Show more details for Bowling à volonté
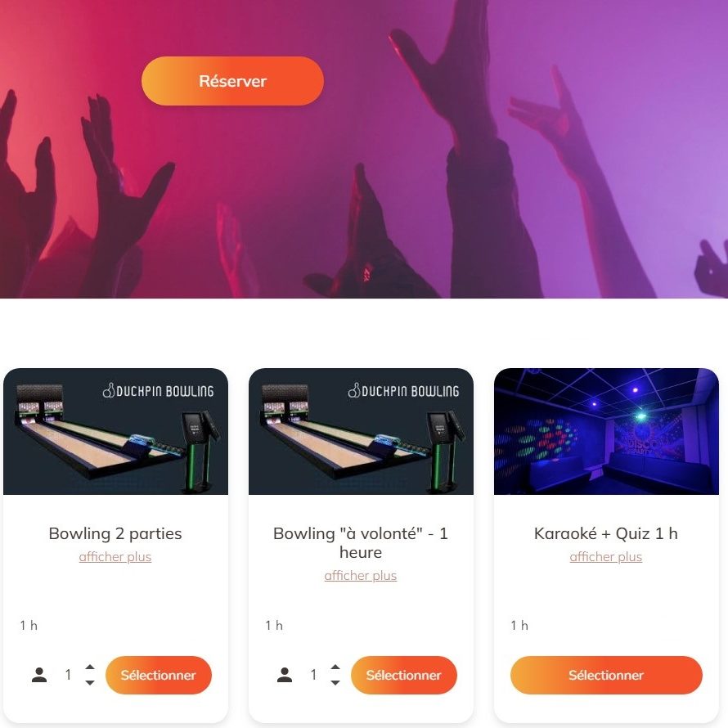Viewport: 728px width, 728px height. coord(360,575)
